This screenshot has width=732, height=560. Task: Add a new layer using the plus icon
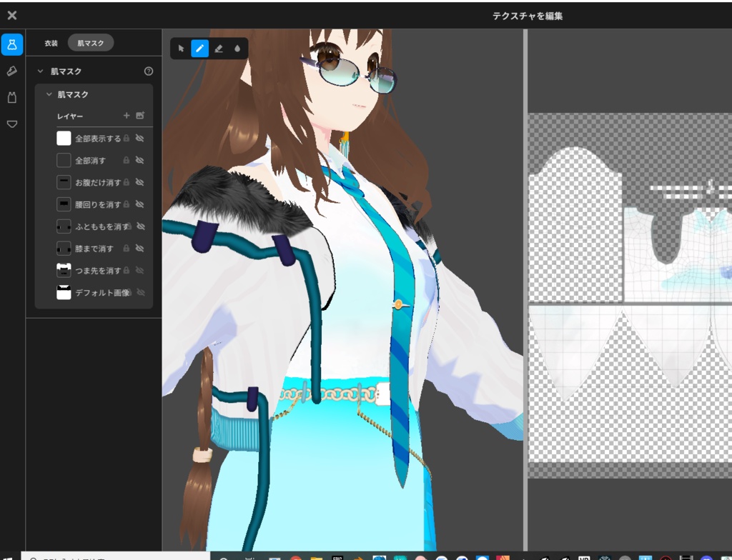(126, 114)
